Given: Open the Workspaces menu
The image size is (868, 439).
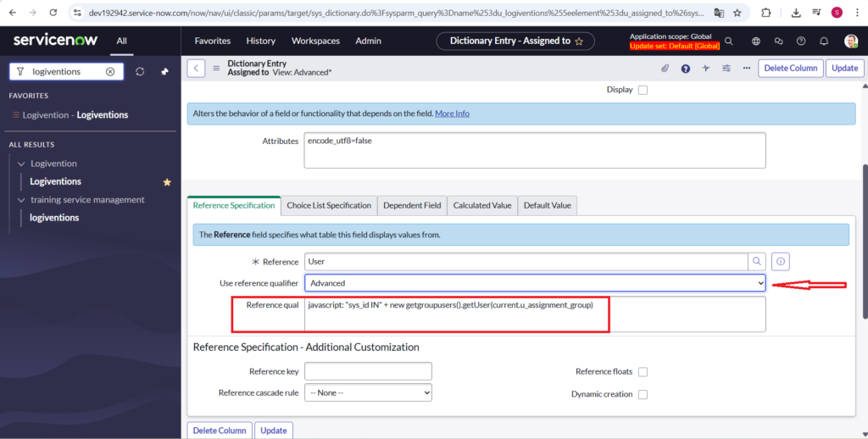Looking at the screenshot, I should tap(315, 41).
